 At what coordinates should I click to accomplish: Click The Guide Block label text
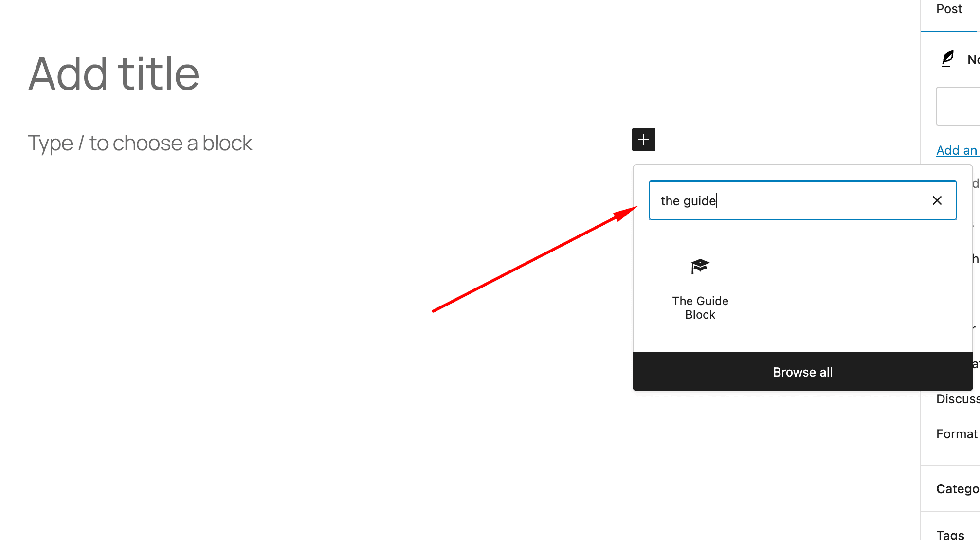(700, 307)
